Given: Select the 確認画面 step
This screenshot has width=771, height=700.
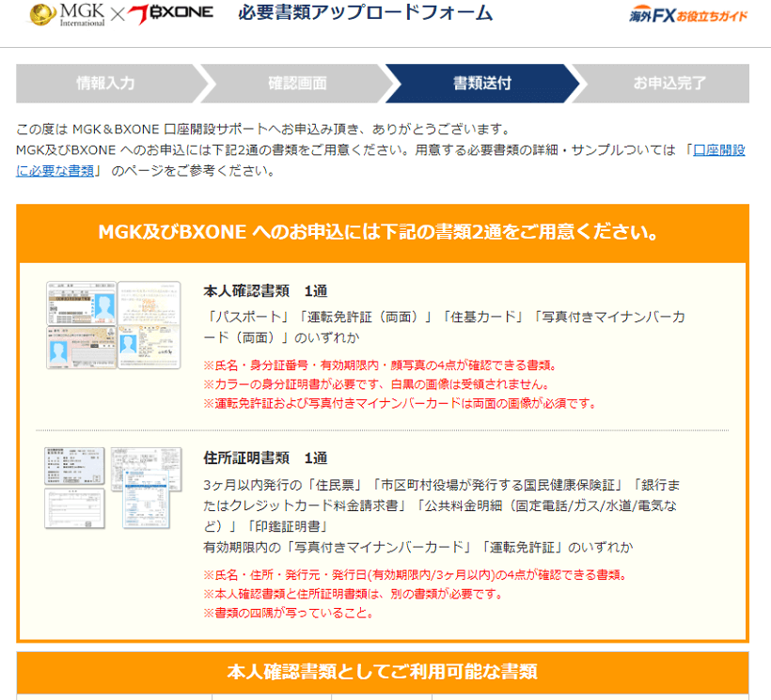Looking at the screenshot, I should (x=297, y=83).
